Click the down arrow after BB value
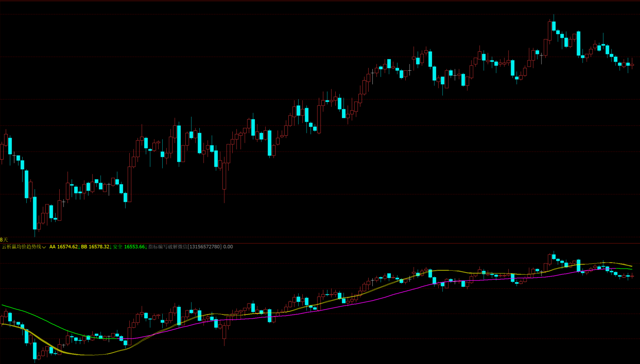Viewport: 640px width, 364px height. (x=110, y=247)
